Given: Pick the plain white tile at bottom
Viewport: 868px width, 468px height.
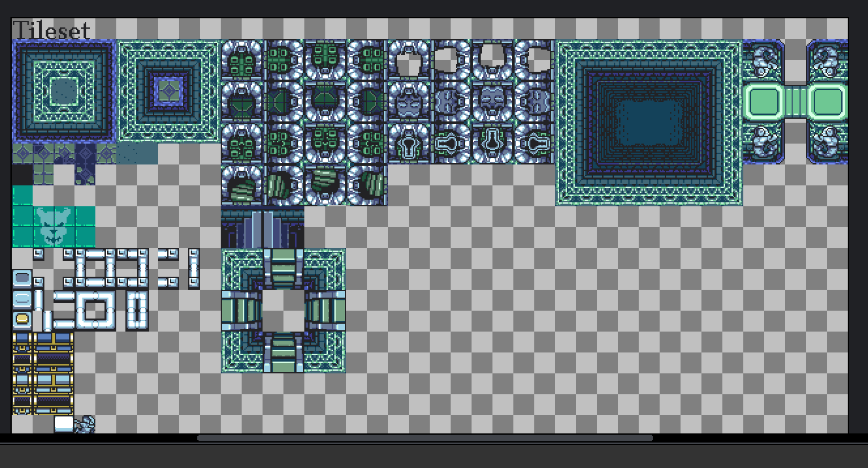Looking at the screenshot, I should coord(64,424).
